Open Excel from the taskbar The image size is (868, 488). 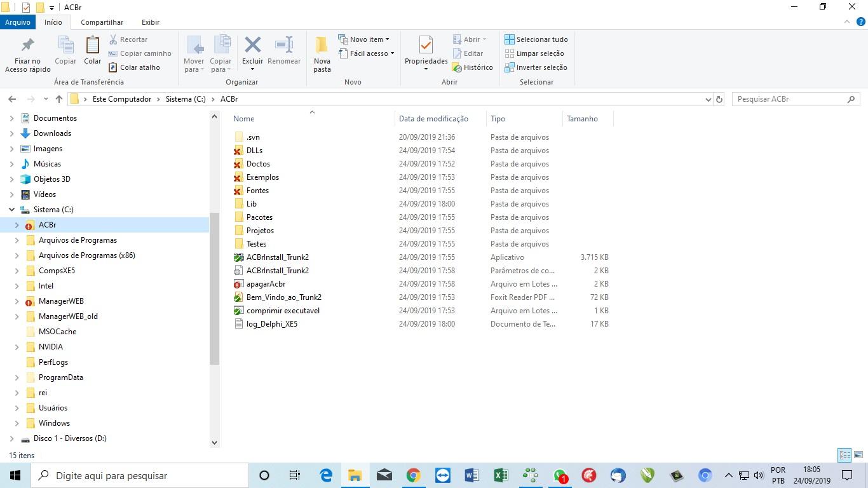tap(501, 475)
